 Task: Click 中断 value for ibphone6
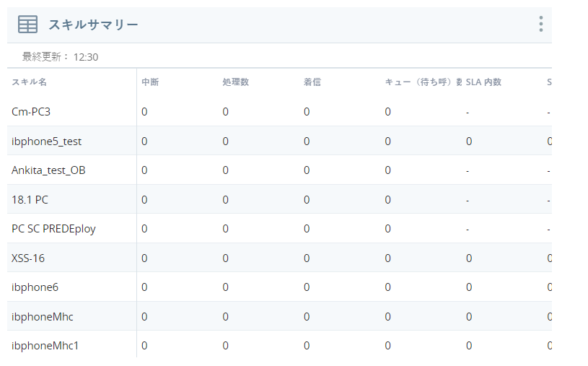144,287
